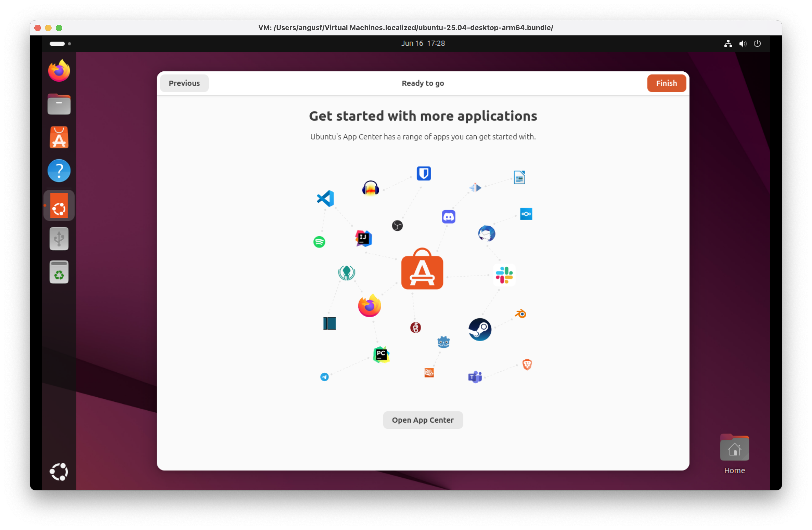Open the power menu from the top bar

(x=757, y=43)
